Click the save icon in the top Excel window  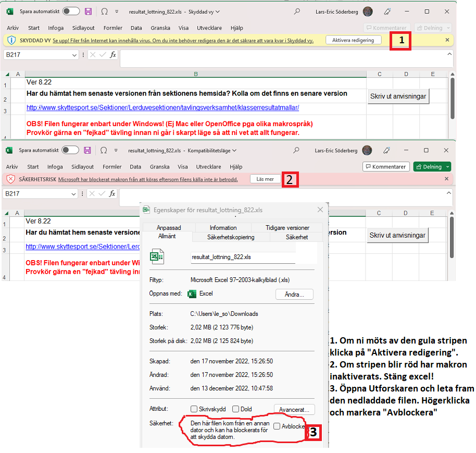click(x=88, y=11)
